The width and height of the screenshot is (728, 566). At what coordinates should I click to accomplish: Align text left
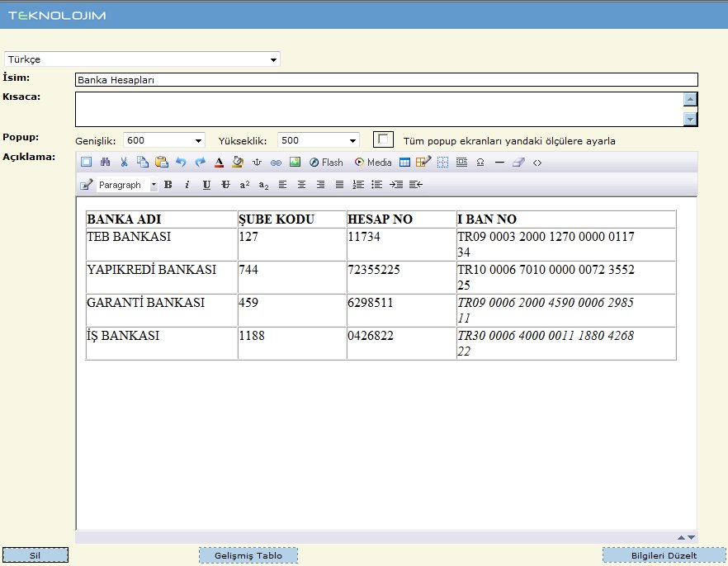[x=283, y=185]
